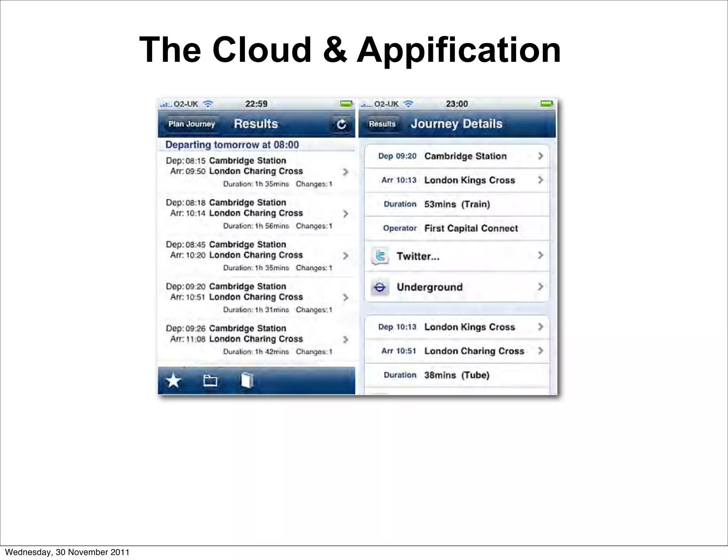The width and height of the screenshot is (728, 560).
Task: Select 'Duration: 1h 42mins' text
Action: coord(256,352)
